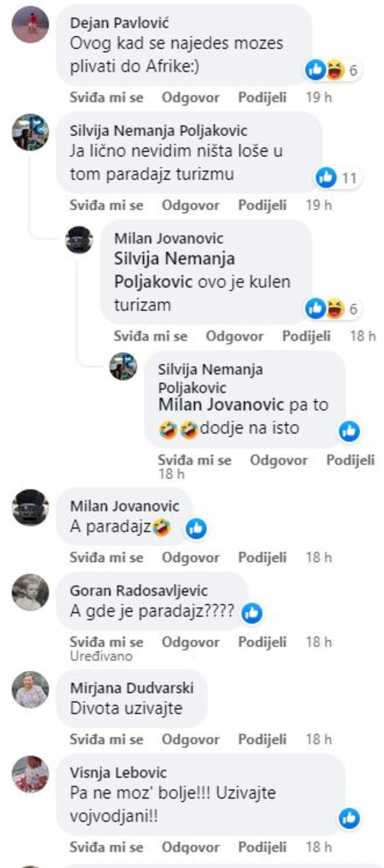Open Mirjana Dudvarski's avatar

tap(30, 690)
